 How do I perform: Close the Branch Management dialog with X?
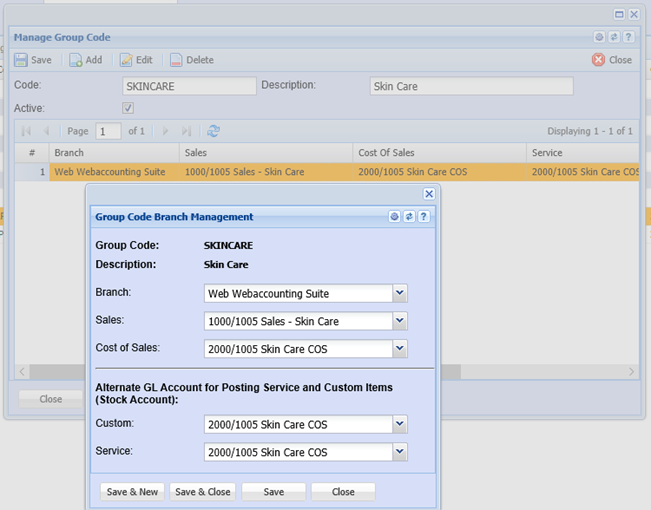click(429, 194)
